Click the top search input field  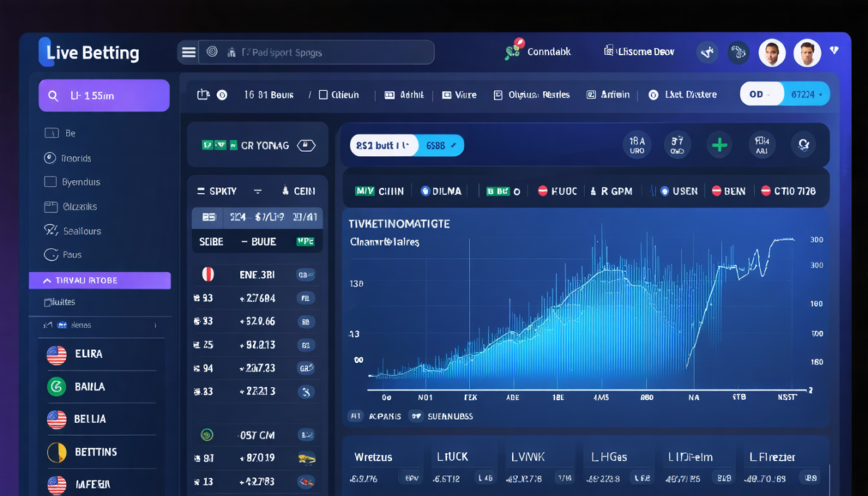[316, 52]
